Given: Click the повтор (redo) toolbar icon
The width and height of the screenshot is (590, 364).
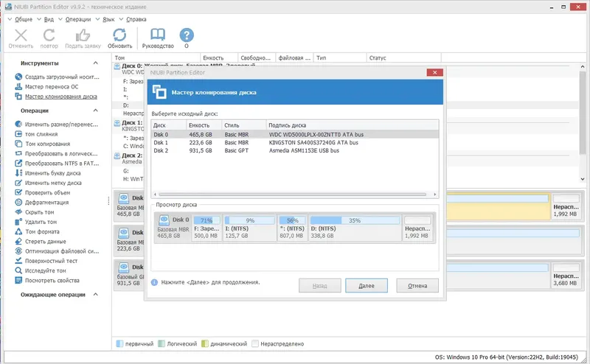Looking at the screenshot, I should [x=49, y=35].
